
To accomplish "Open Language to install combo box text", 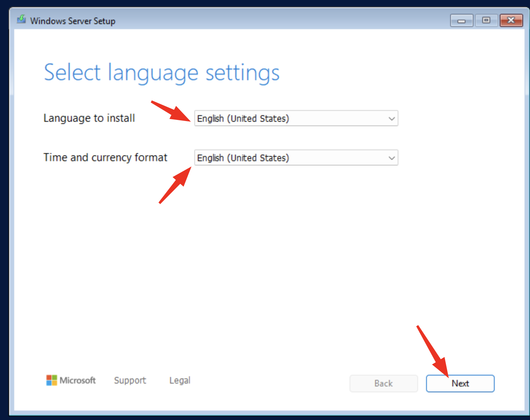I will coord(243,119).
